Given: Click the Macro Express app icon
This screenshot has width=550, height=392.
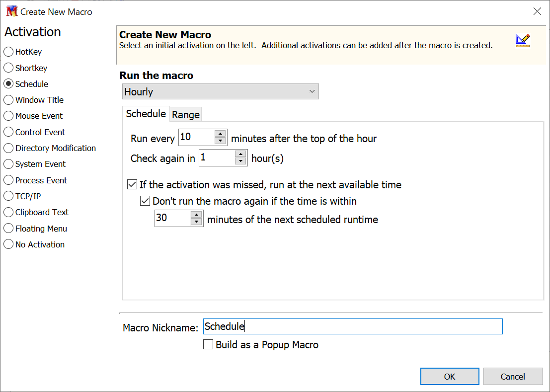Looking at the screenshot, I should pyautogui.click(x=11, y=11).
